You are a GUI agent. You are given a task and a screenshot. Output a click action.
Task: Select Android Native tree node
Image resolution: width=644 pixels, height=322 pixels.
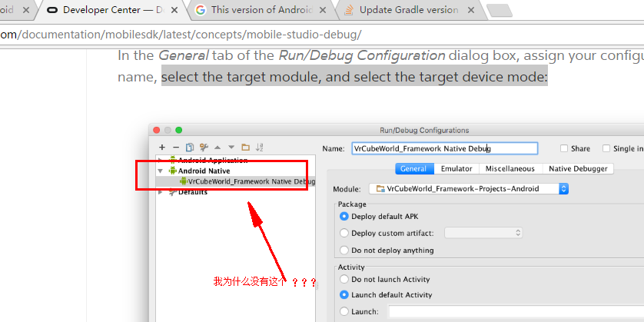click(x=204, y=171)
